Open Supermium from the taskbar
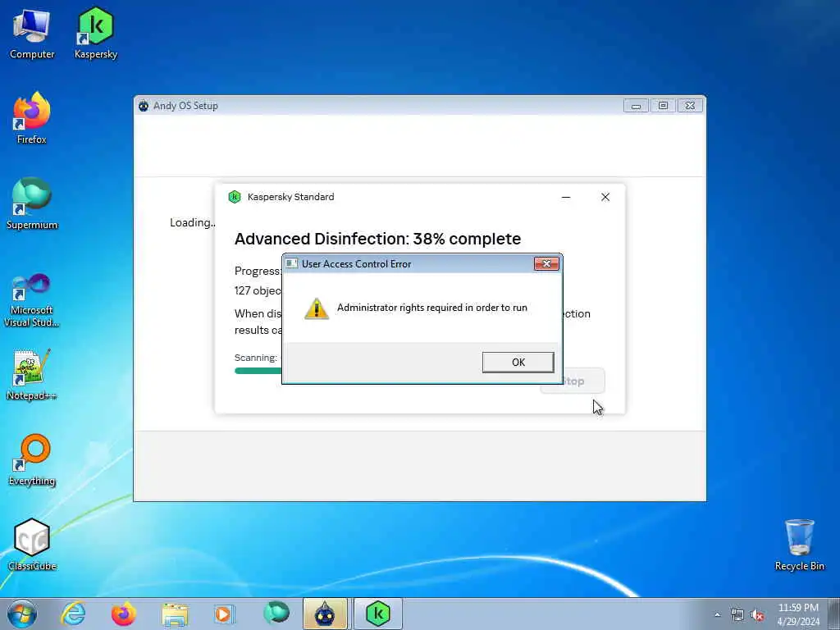Viewport: 840px width, 630px height. [x=276, y=614]
